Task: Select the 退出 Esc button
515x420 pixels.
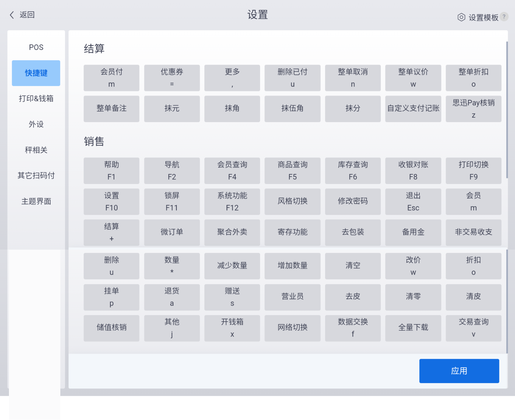Action: coord(413,202)
